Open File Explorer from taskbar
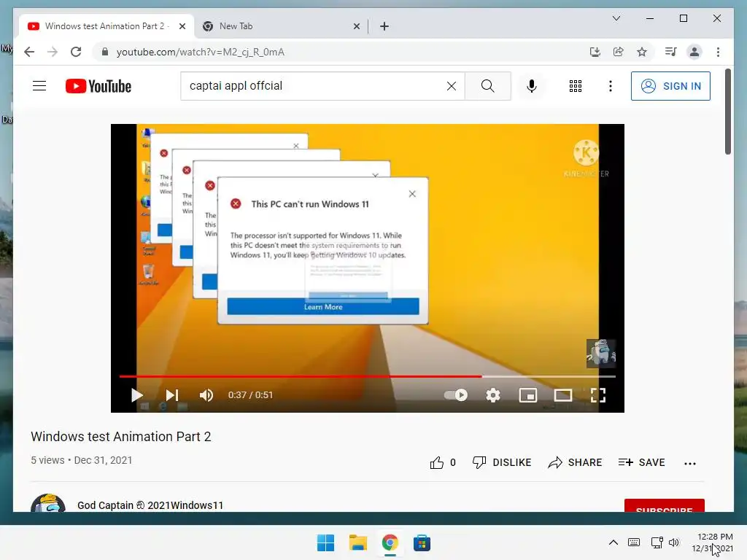 click(x=357, y=542)
